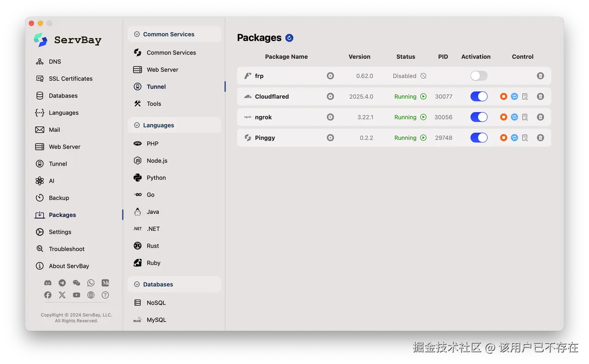Image resolution: width=589 pixels, height=364 pixels.
Task: Collapse the Common Services section
Action: coord(174,34)
